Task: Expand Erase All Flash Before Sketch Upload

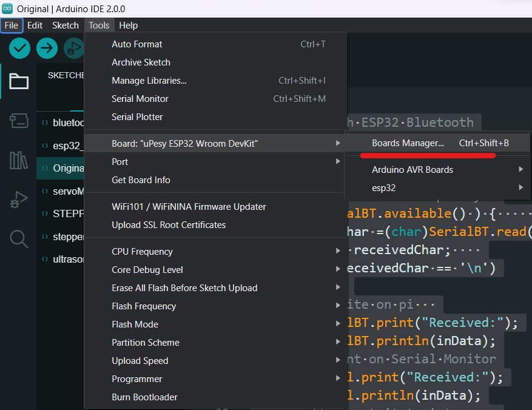Action: pos(215,288)
